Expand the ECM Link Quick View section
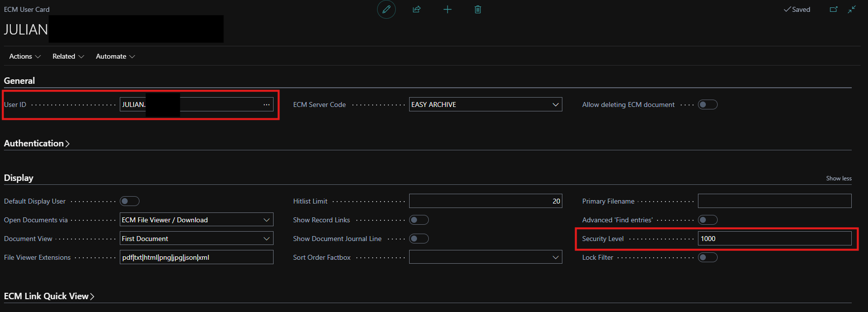 tap(49, 296)
